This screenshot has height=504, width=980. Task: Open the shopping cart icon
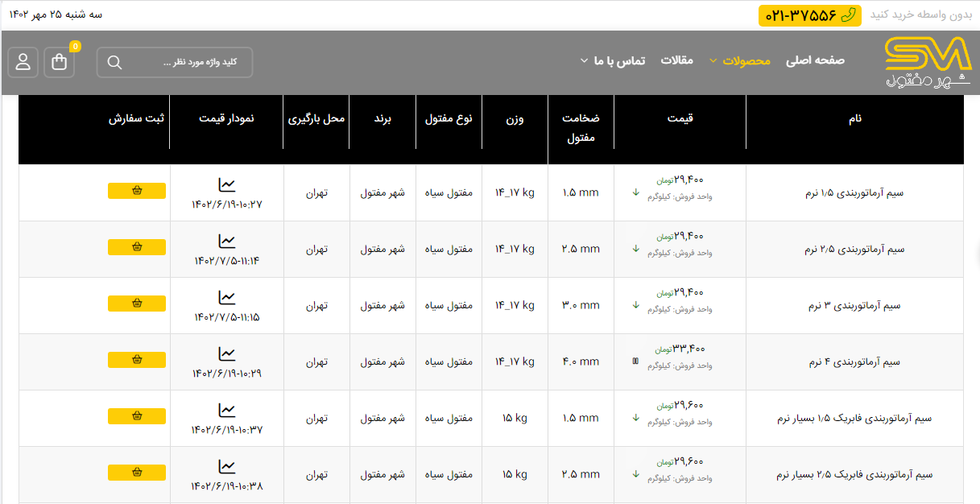(60, 62)
